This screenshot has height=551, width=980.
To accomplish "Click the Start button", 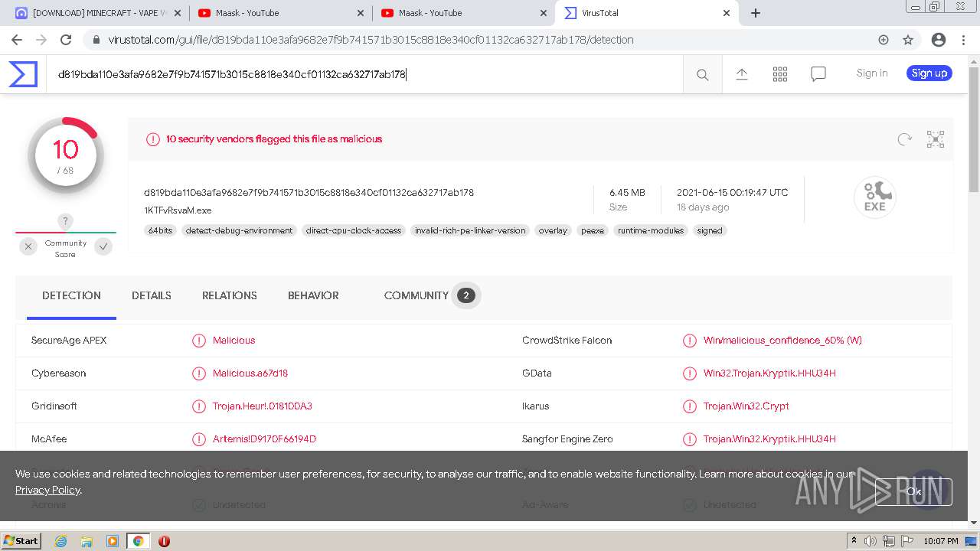I will 21,541.
